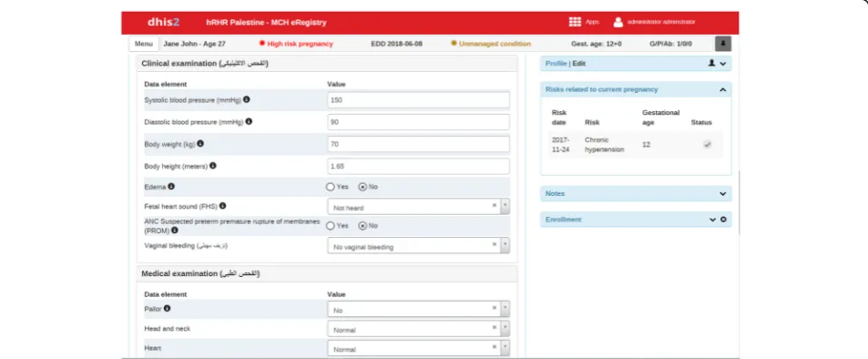Click hRHR Palestine - MCH eRegistry title
868x359 pixels.
click(x=266, y=23)
